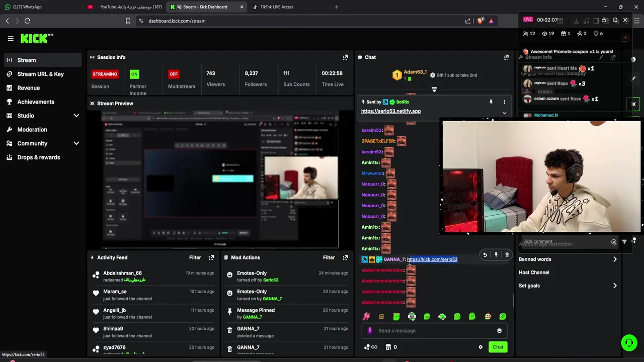Click the chat panel scrollbar
Screen dimensions: 644x362
[513, 300]
